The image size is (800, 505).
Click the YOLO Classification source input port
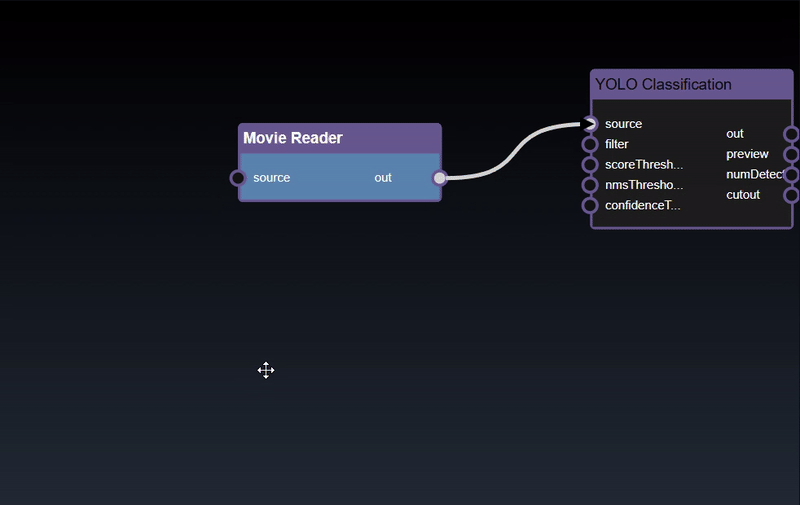point(590,124)
